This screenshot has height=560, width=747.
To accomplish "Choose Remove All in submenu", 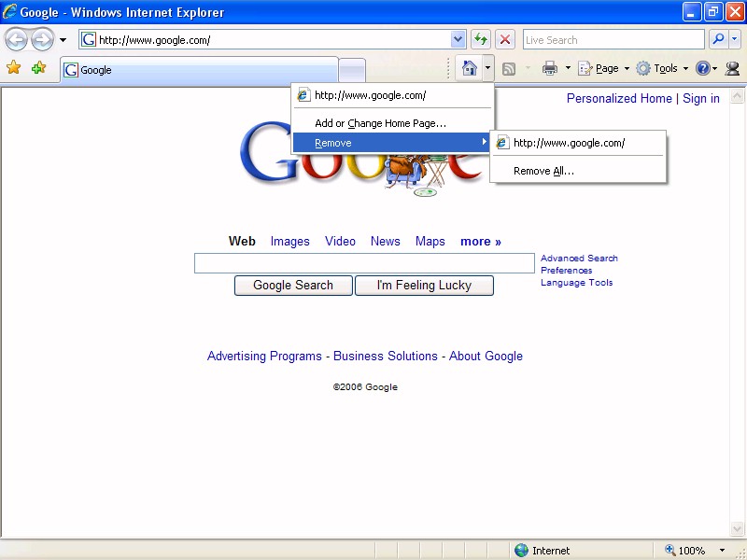I will click(577, 171).
